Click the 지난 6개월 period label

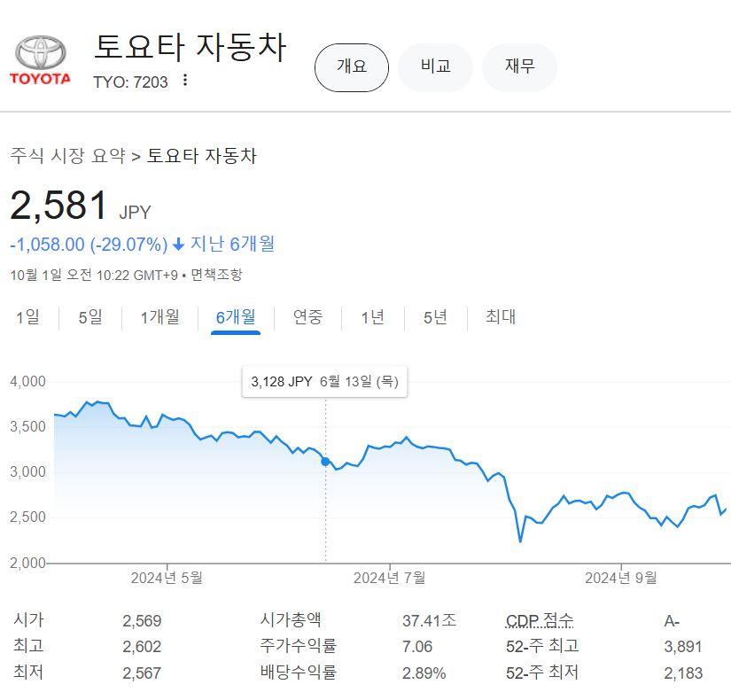pos(233,244)
